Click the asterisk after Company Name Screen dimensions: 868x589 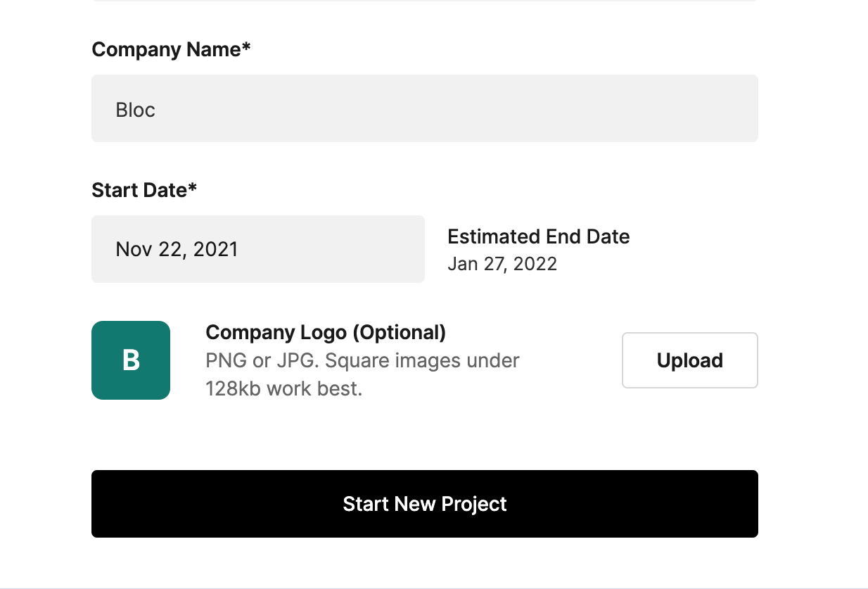point(246,48)
